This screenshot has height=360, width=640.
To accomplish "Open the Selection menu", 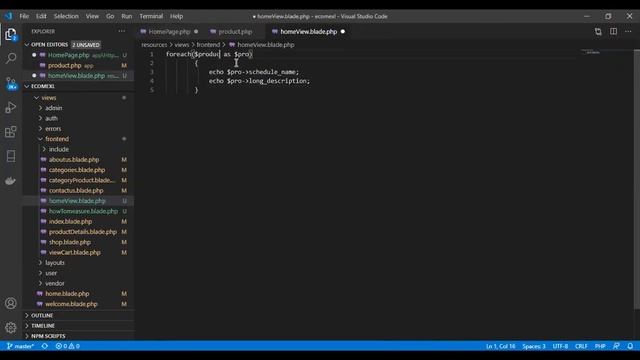I will tap(66, 16).
